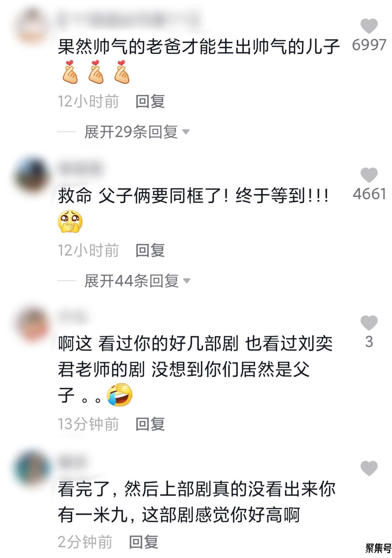Click the arrow next to 展开44条回复
Viewport: 392px width, 558px height.
187,281
